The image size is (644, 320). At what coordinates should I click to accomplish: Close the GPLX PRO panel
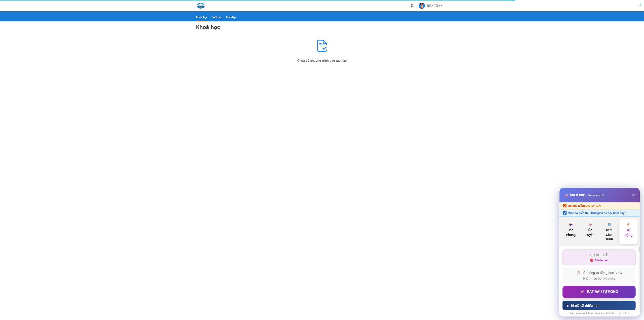pos(633,195)
